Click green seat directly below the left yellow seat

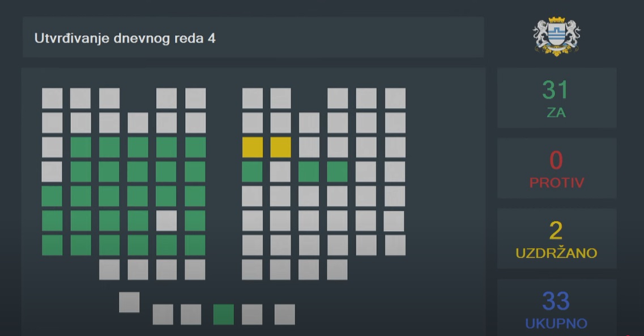coord(252,172)
